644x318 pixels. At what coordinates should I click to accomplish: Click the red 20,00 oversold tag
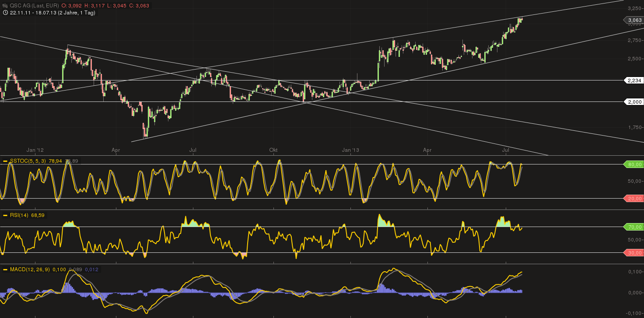coord(633,199)
